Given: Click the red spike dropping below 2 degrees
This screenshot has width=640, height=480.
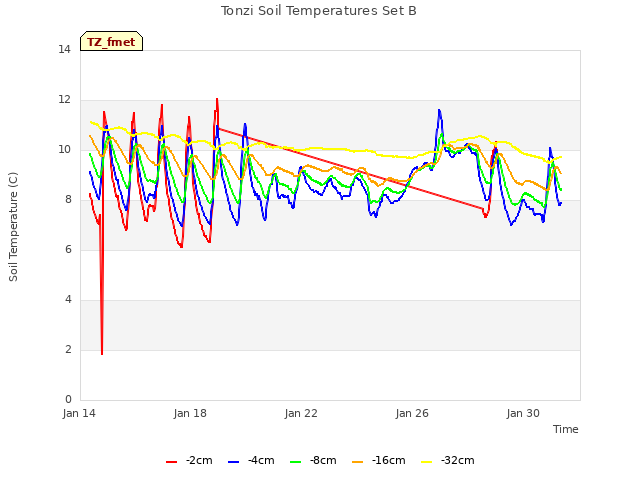Looking at the screenshot, I should [x=102, y=353].
